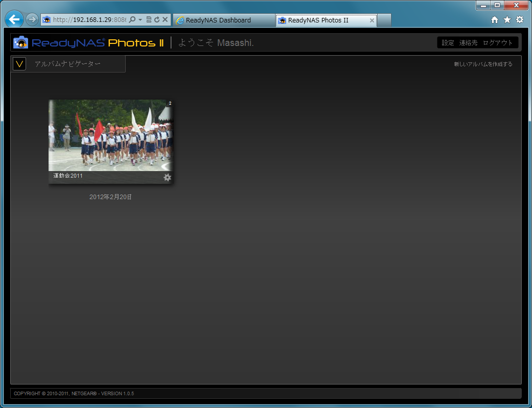Open the 運動会2011 album thumbnail
Image resolution: width=532 pixels, height=408 pixels.
[x=110, y=135]
